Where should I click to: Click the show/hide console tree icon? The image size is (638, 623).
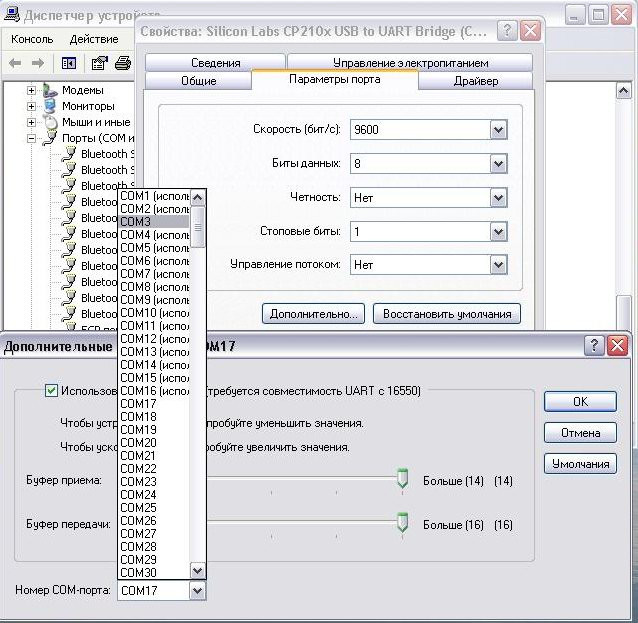pos(69,63)
